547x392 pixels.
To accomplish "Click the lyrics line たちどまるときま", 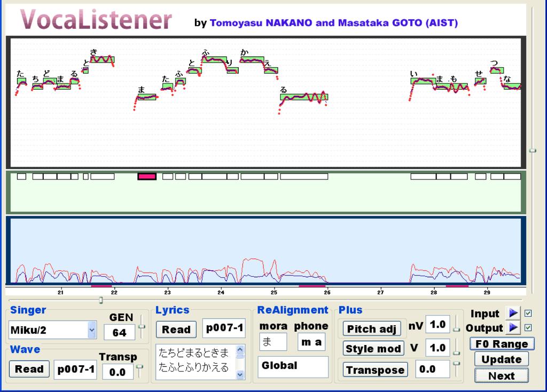I will [193, 352].
